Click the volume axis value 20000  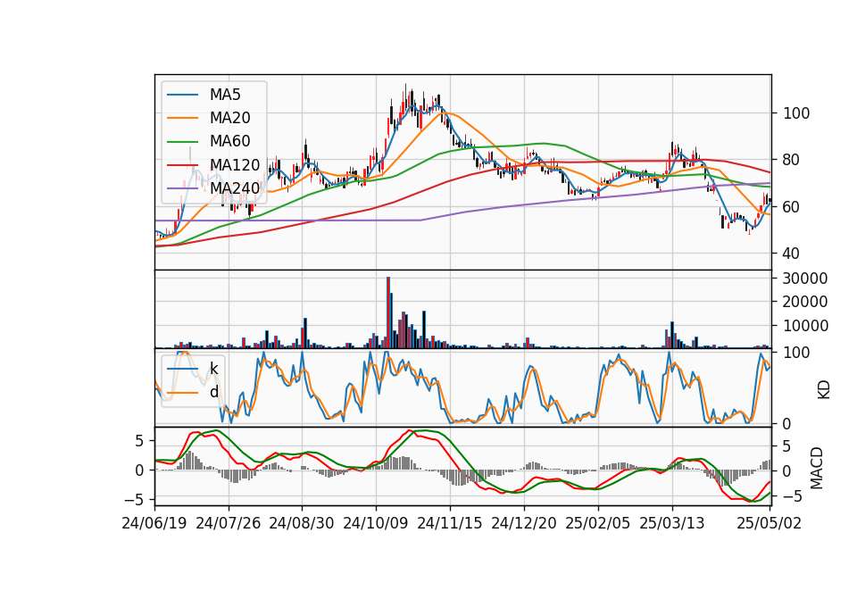click(x=805, y=302)
